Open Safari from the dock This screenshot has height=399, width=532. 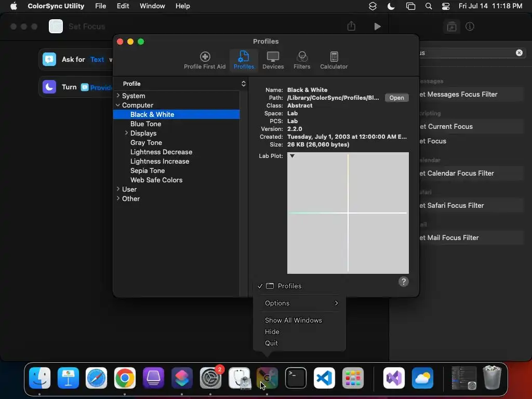pyautogui.click(x=96, y=378)
